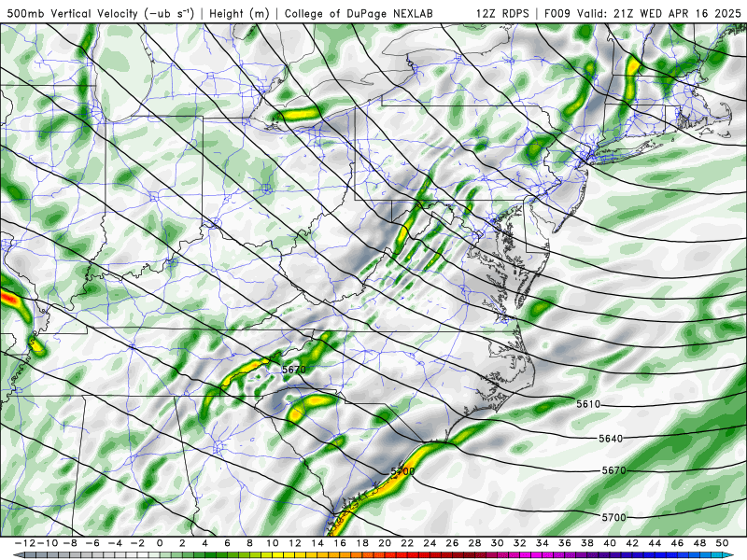Image resolution: width=747 pixels, height=560 pixels.
Task: Click 'Valid: 21Z WED APR 16 2025' text
Action: tap(659, 13)
